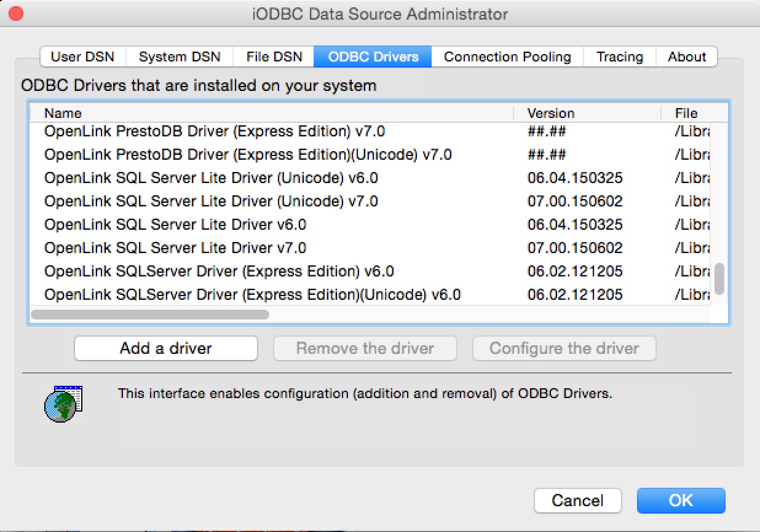This screenshot has width=760, height=532.
Task: Cancel the dialog
Action: [578, 501]
